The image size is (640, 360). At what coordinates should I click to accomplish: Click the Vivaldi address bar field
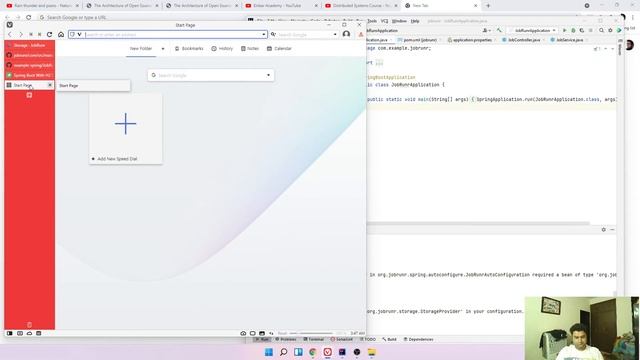168,35
